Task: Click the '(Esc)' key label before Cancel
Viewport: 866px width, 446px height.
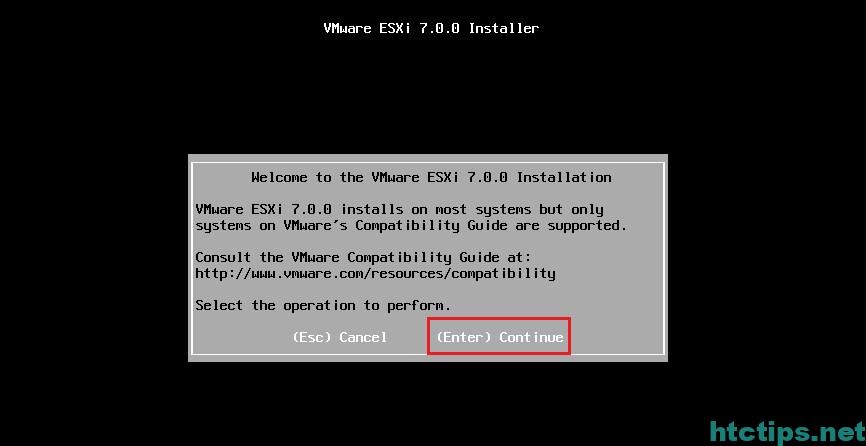Action: coord(312,337)
